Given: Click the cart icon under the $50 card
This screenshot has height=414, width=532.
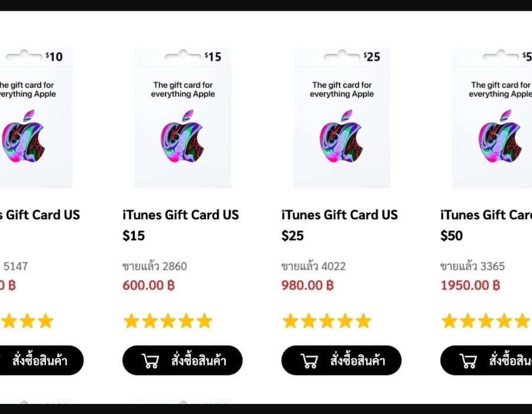Looking at the screenshot, I should (x=468, y=361).
